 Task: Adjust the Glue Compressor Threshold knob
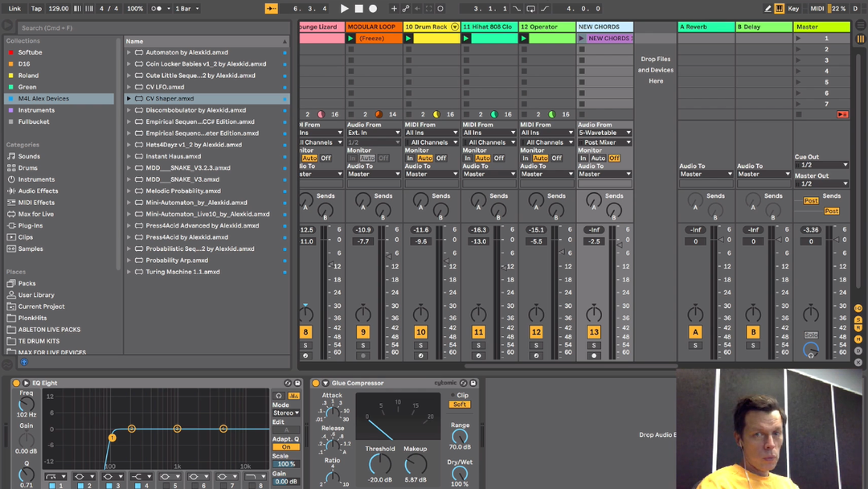click(380, 464)
